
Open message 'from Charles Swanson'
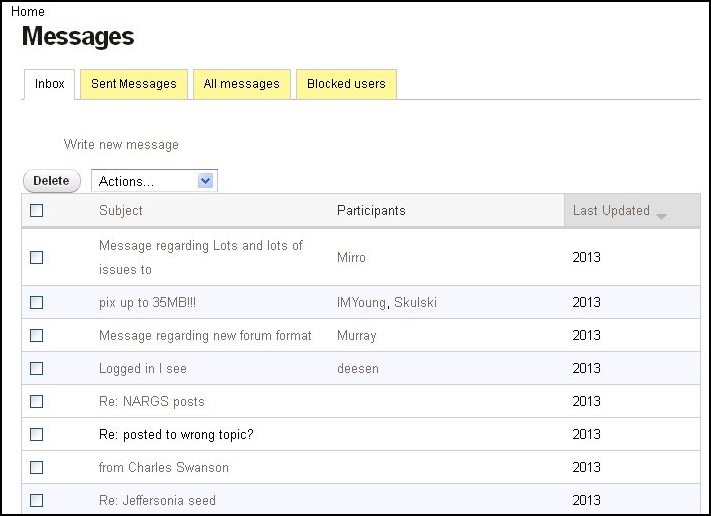point(163,468)
